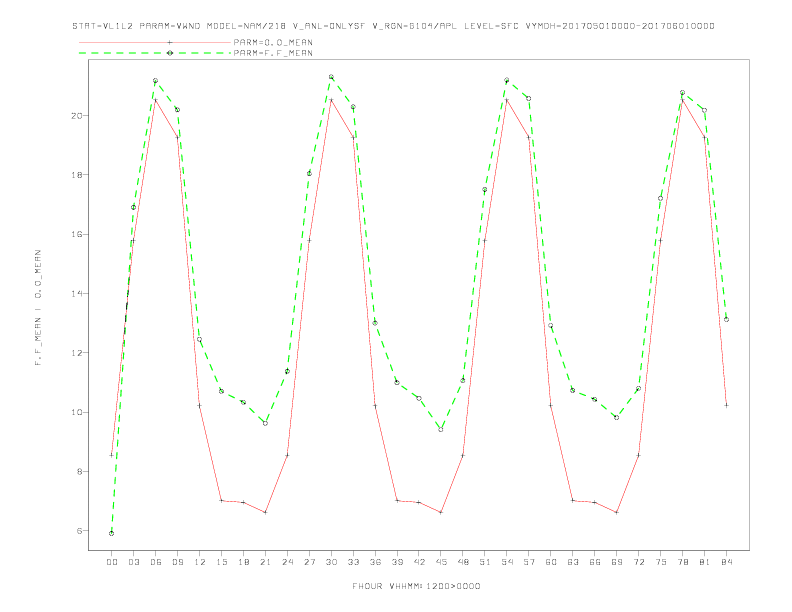Select the green dashed legend line sample
Image resolution: width=792 pixels, height=612 pixels.
[x=155, y=53]
